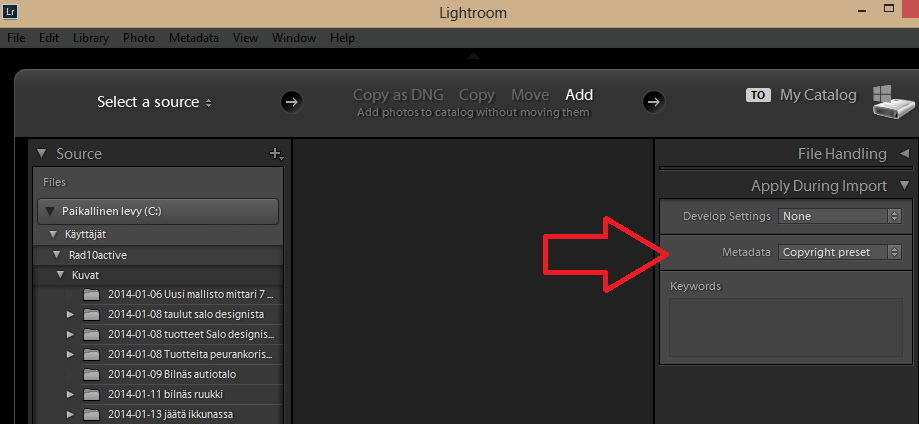Select the 2014-01-06 Uusi mallisto folder icon
Image resolution: width=919 pixels, height=424 pixels.
[91, 294]
